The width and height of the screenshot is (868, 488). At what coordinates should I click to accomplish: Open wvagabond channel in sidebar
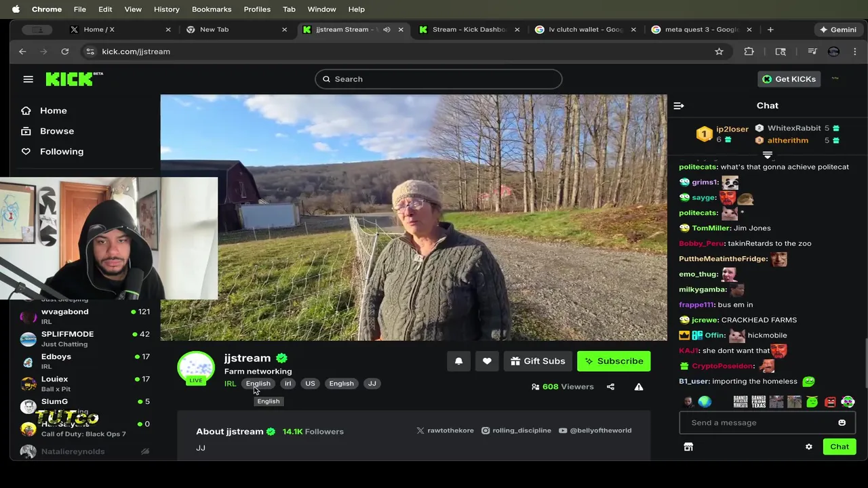coord(85,316)
